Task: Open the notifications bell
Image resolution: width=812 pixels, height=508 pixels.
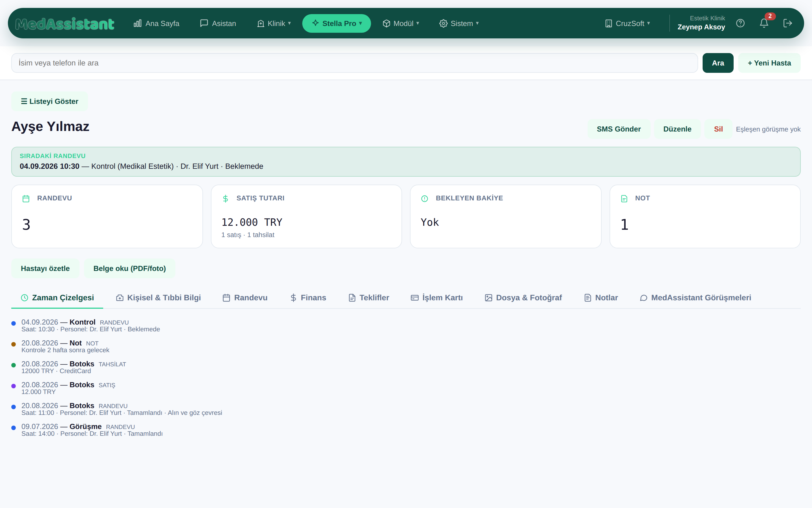Action: 764,23
